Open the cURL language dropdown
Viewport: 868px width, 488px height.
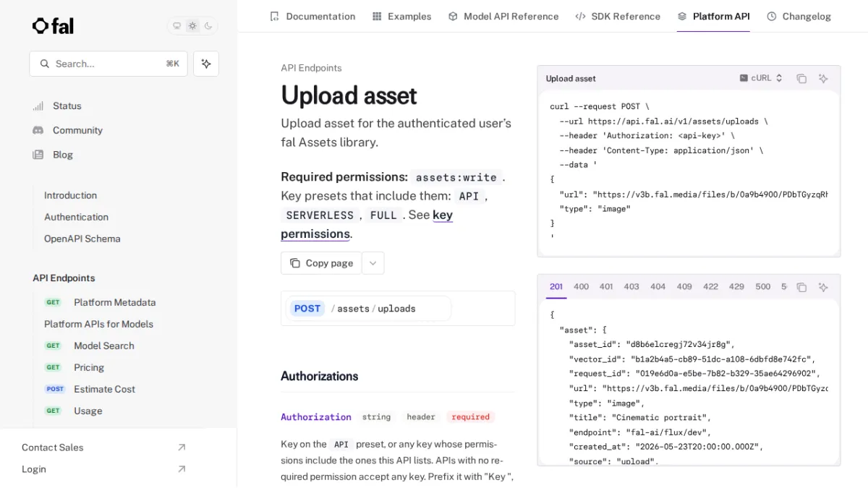(x=761, y=78)
